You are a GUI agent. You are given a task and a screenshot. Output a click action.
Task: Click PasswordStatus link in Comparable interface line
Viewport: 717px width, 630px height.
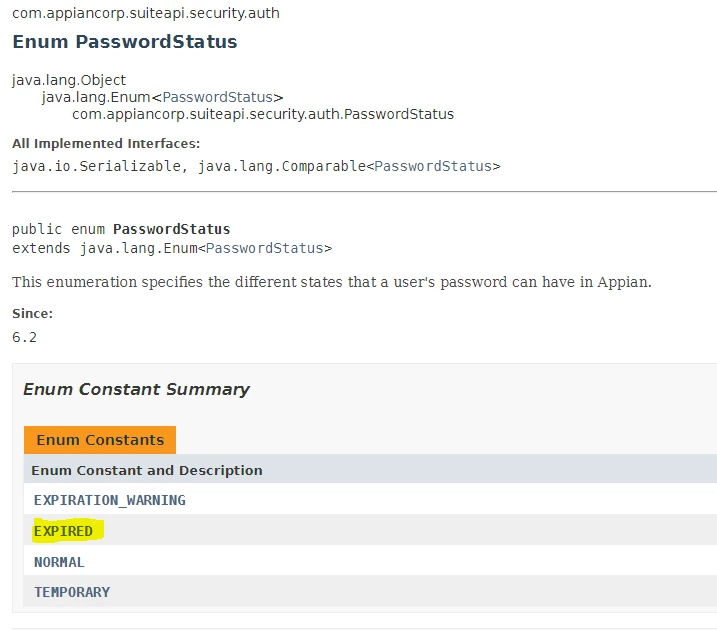(x=433, y=166)
